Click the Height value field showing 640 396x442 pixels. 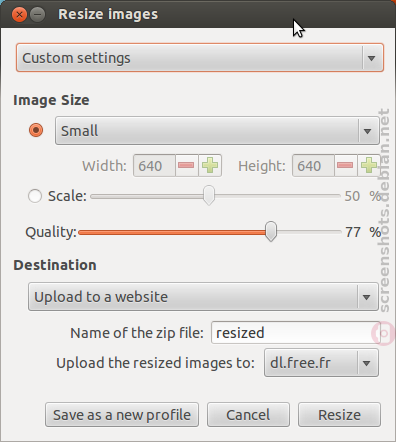[x=313, y=166]
